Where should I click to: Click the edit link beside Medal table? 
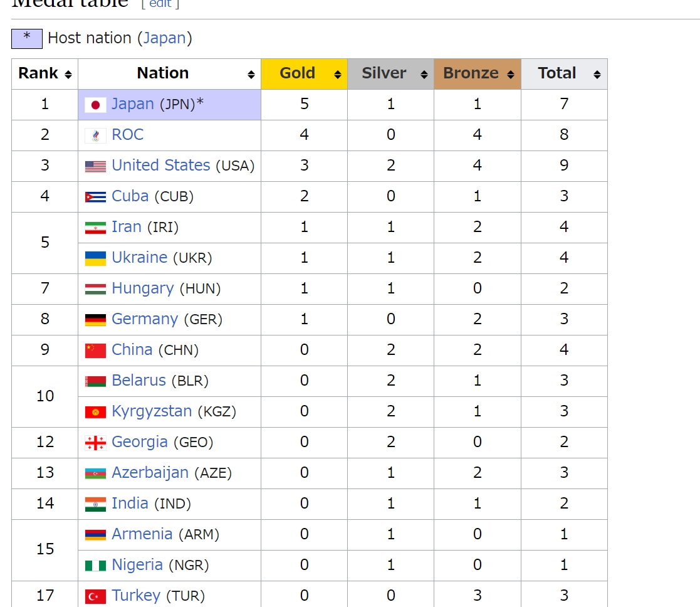[x=160, y=4]
